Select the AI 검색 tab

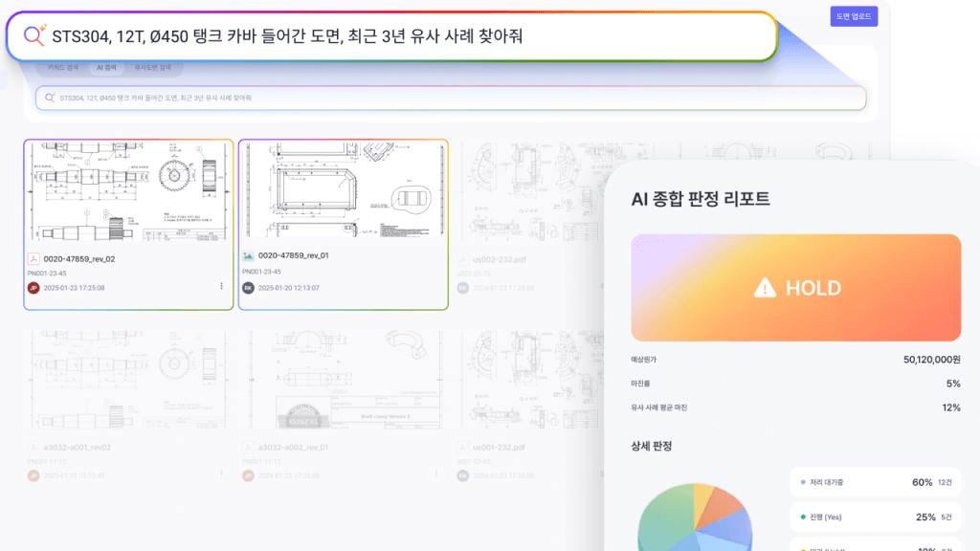107,68
